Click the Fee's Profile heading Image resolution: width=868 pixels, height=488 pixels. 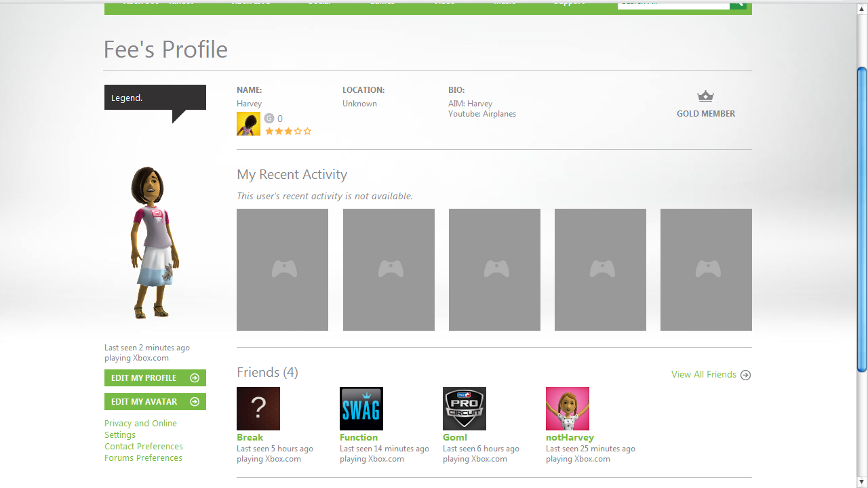pyautogui.click(x=165, y=49)
